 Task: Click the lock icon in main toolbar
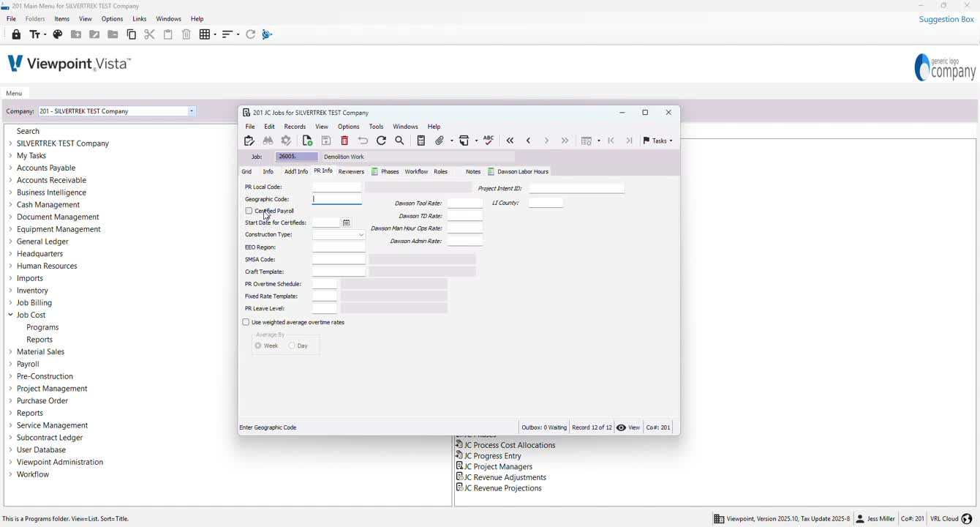(x=16, y=34)
